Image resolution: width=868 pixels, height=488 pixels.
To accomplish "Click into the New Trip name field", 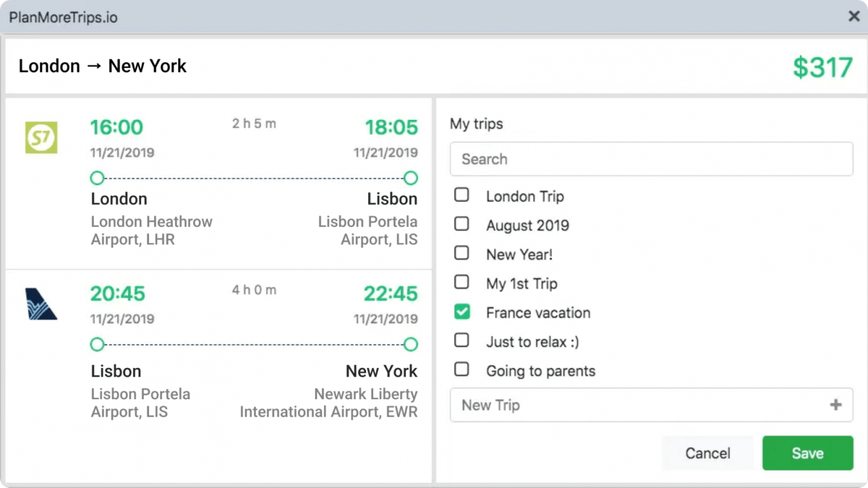I will [x=635, y=405].
